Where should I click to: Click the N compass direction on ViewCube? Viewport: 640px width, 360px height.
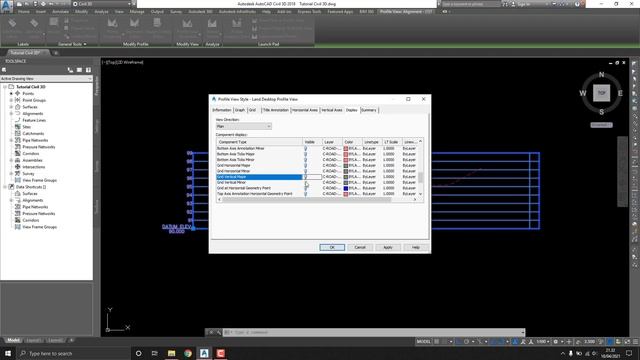pos(601,75)
